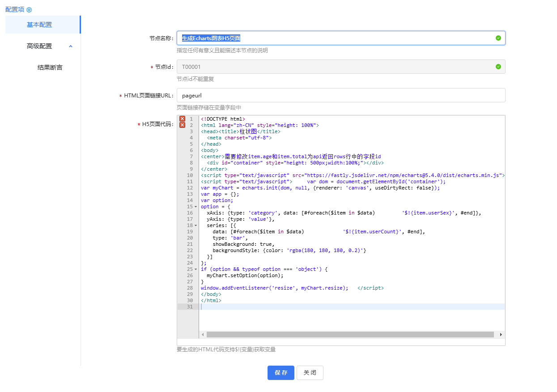557x392 pixels.
Task: Focus the 节点名称 input field
Action: click(x=341, y=38)
